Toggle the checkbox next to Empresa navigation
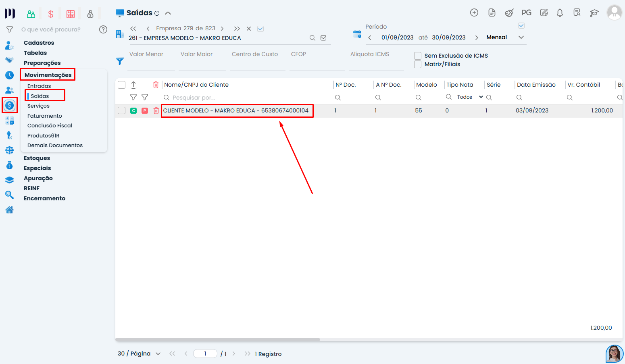 (x=260, y=29)
